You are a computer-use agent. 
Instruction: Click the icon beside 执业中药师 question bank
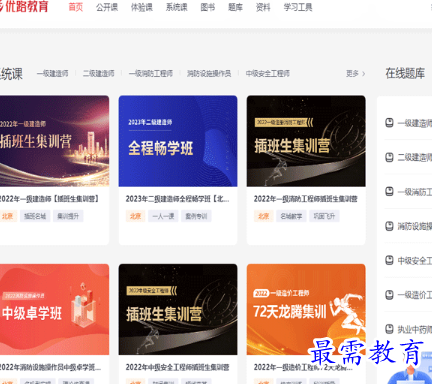[x=389, y=329]
